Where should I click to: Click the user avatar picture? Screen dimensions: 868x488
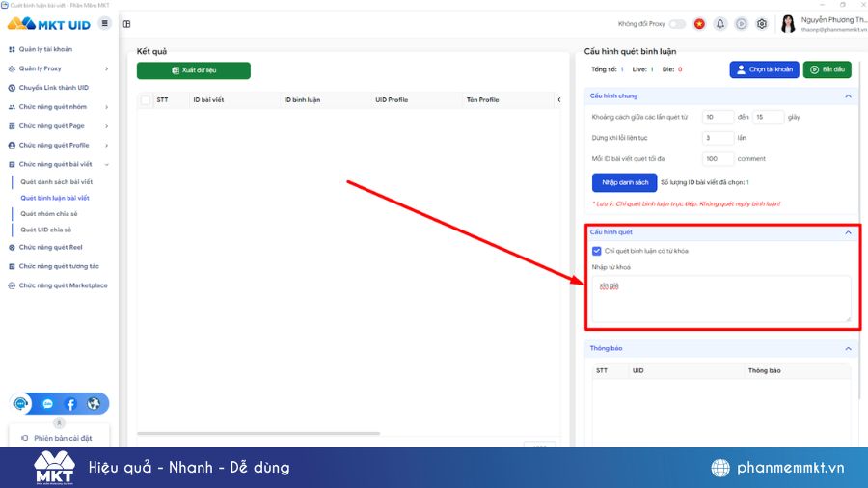pyautogui.click(x=788, y=24)
